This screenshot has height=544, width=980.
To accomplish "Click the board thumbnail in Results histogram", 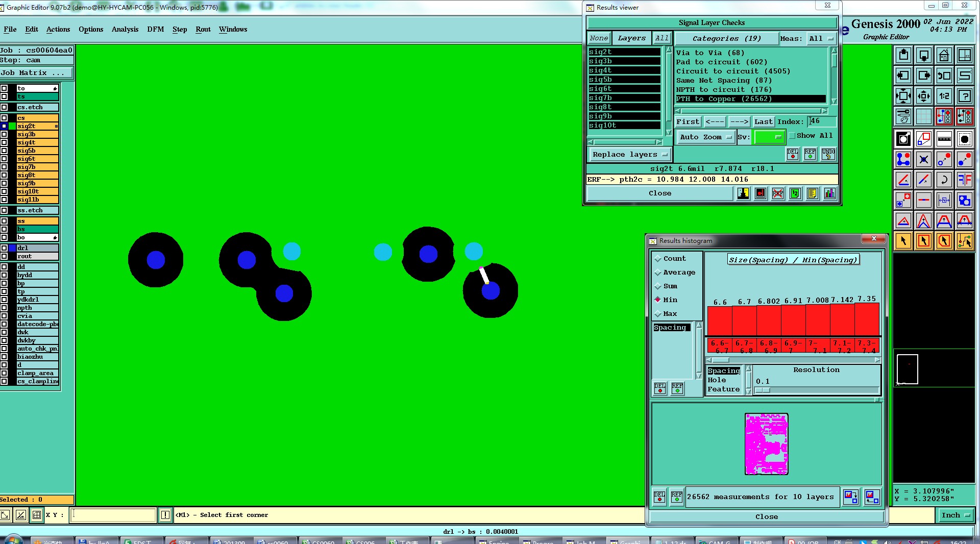I will click(x=766, y=444).
